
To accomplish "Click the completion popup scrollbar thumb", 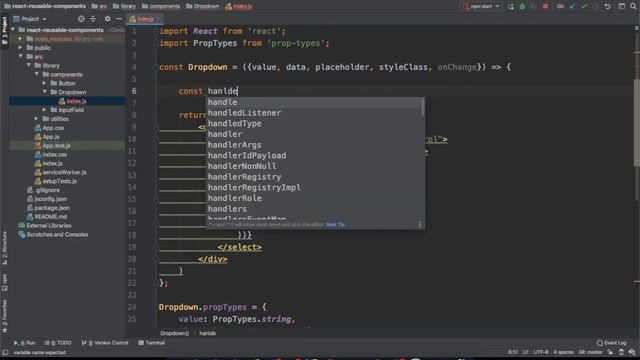I will (x=423, y=107).
